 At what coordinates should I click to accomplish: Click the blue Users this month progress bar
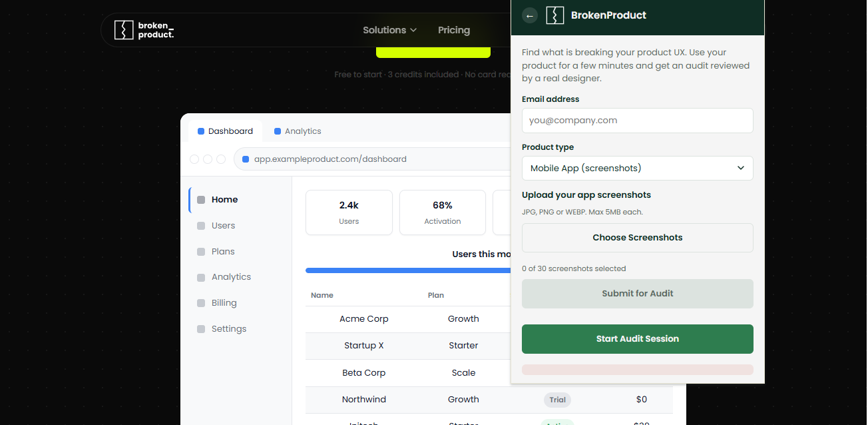click(x=408, y=270)
